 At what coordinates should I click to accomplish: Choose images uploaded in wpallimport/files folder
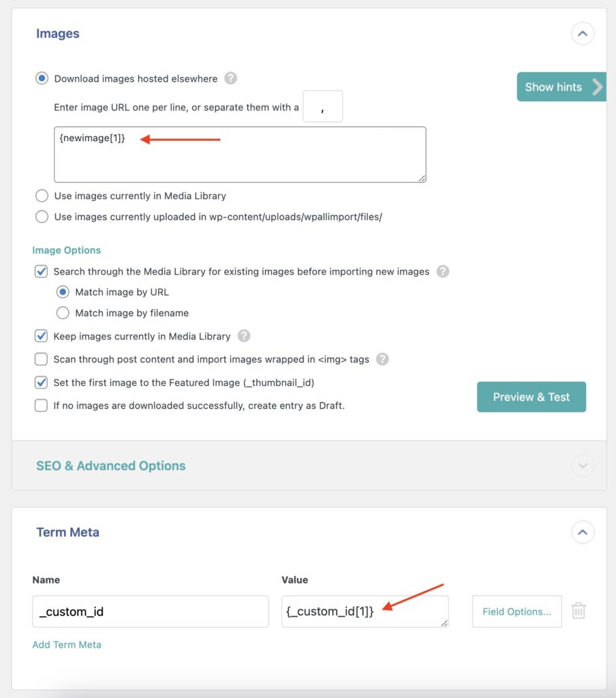(42, 217)
